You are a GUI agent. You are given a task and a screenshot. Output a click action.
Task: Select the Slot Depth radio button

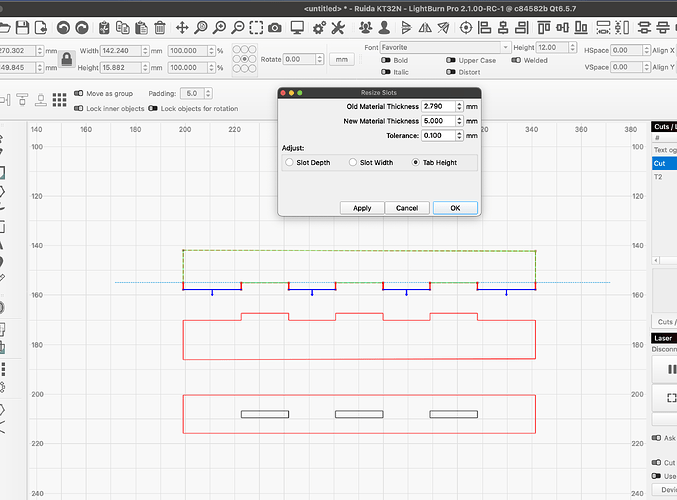pyautogui.click(x=290, y=162)
